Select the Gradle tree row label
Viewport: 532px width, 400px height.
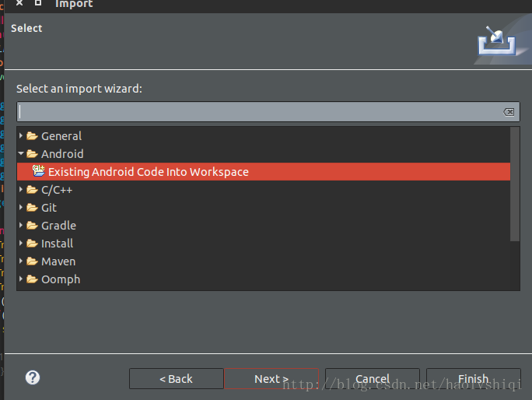pyautogui.click(x=58, y=226)
